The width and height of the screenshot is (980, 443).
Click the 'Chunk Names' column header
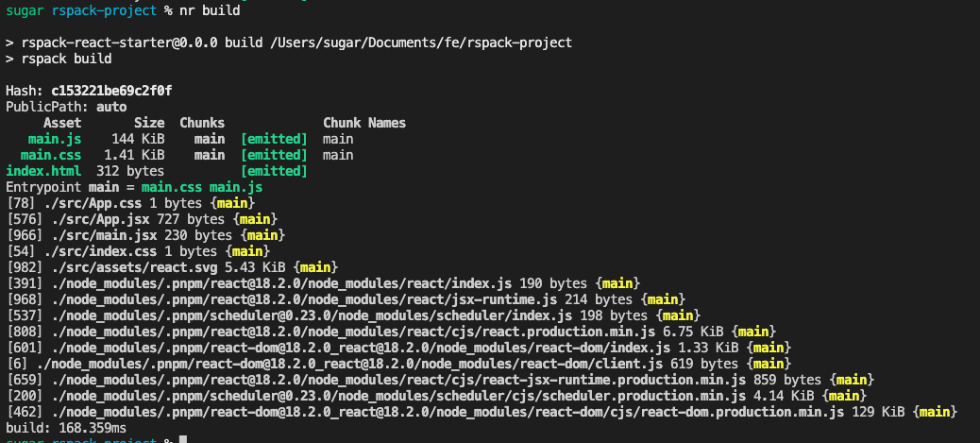(364, 123)
